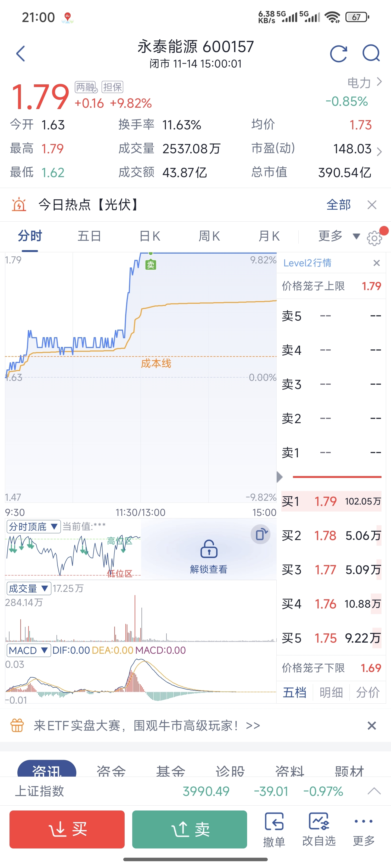Dismiss the 今日热点 banner
Viewport: 391px width, 868px height.
coord(372,205)
